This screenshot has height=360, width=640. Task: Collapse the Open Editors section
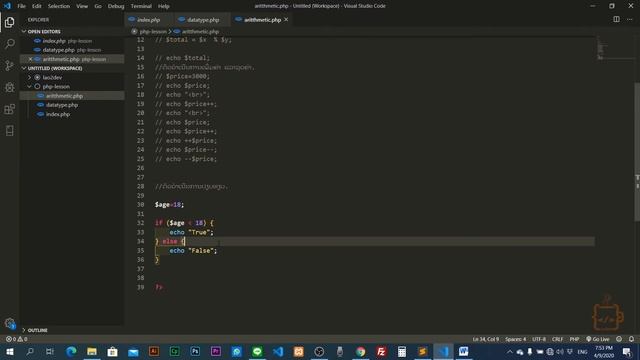click(44, 31)
